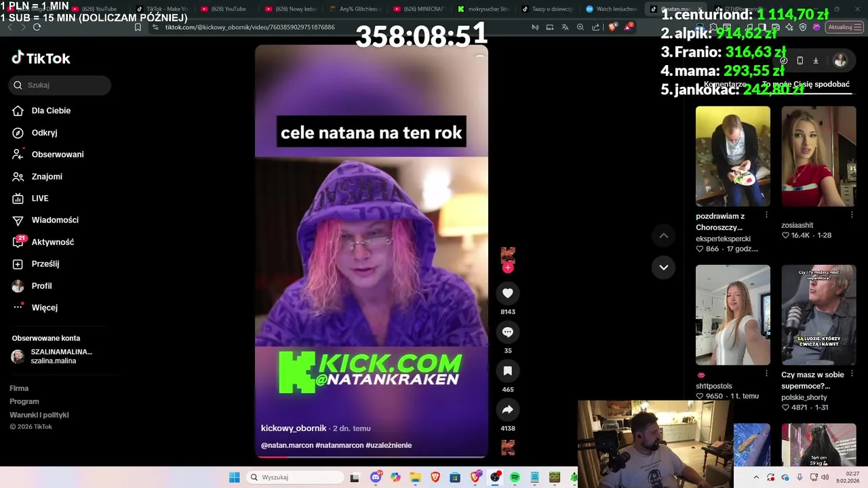The image size is (868, 488).
Task: Open Windows Start menu
Action: tap(234, 477)
